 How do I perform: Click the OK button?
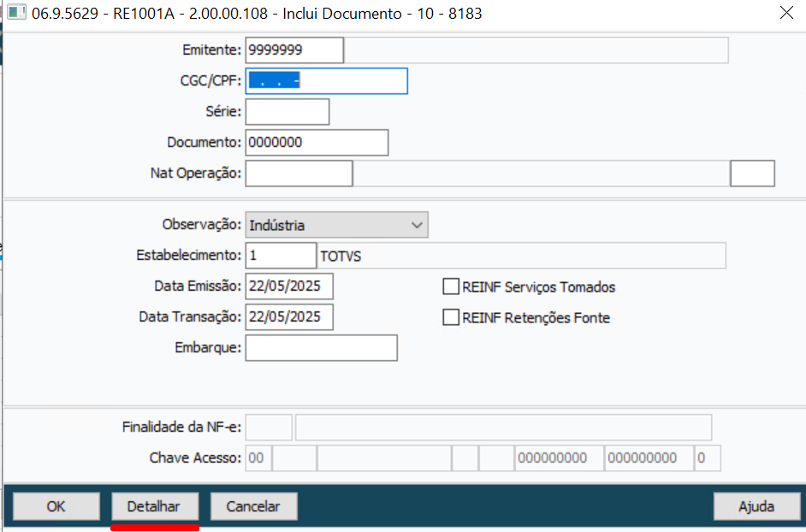point(56,506)
